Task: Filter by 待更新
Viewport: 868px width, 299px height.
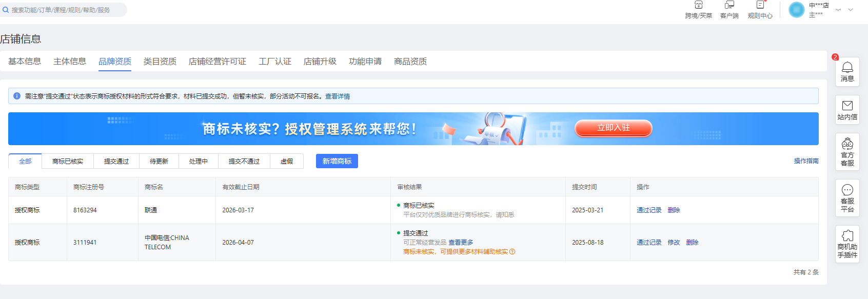Action: 159,162
